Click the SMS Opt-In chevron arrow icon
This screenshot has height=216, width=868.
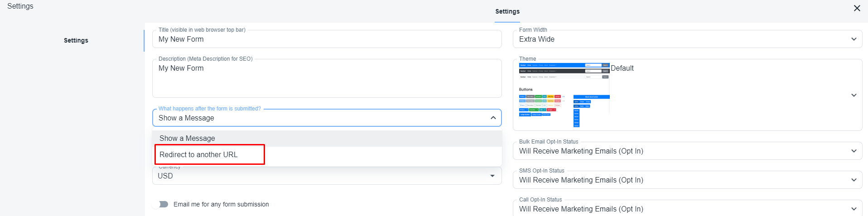tap(854, 180)
